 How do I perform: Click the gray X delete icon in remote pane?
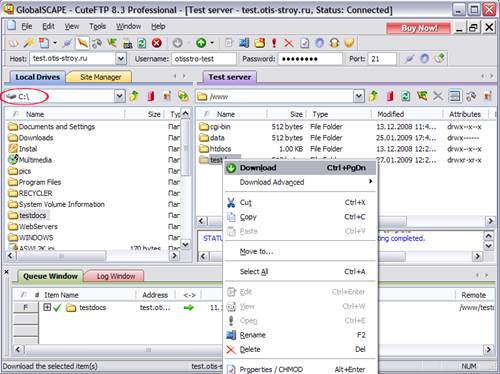tap(438, 96)
